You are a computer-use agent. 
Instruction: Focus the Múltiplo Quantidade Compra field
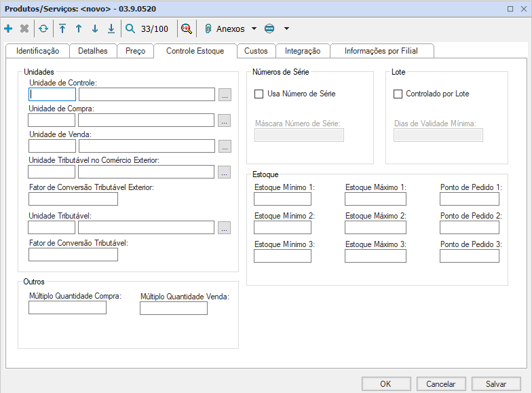[67, 308]
